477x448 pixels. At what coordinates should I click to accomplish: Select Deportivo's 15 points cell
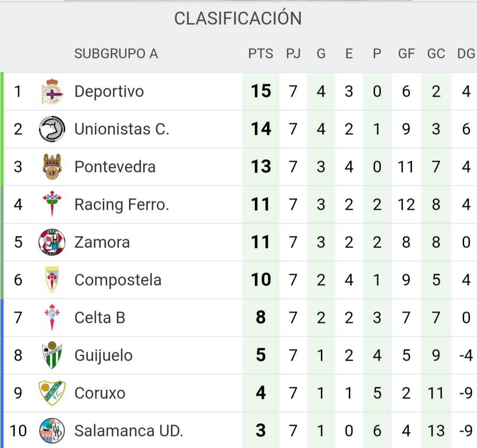(x=261, y=91)
